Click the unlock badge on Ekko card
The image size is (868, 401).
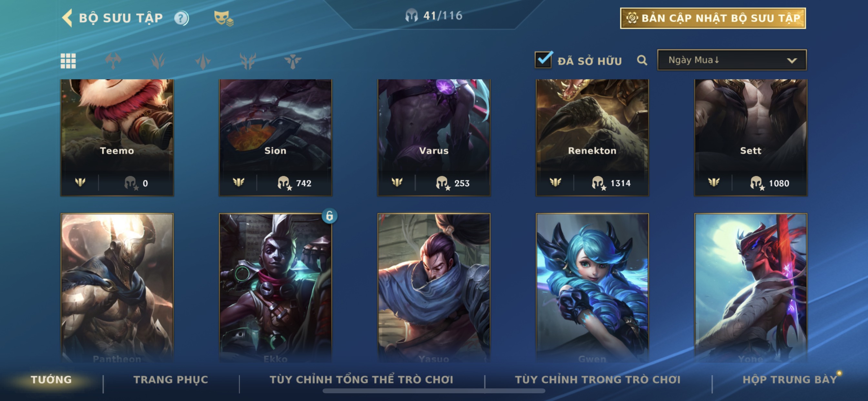(x=329, y=216)
